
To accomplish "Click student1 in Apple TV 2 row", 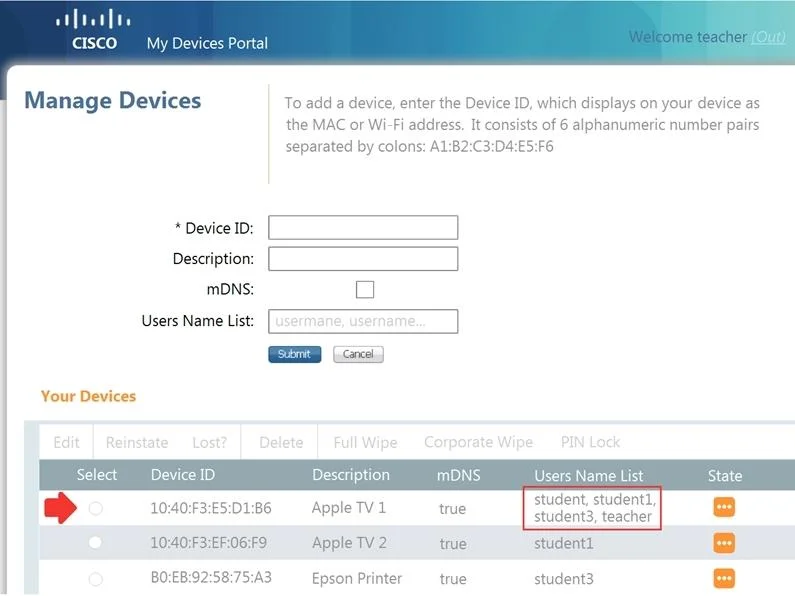I will tap(563, 544).
